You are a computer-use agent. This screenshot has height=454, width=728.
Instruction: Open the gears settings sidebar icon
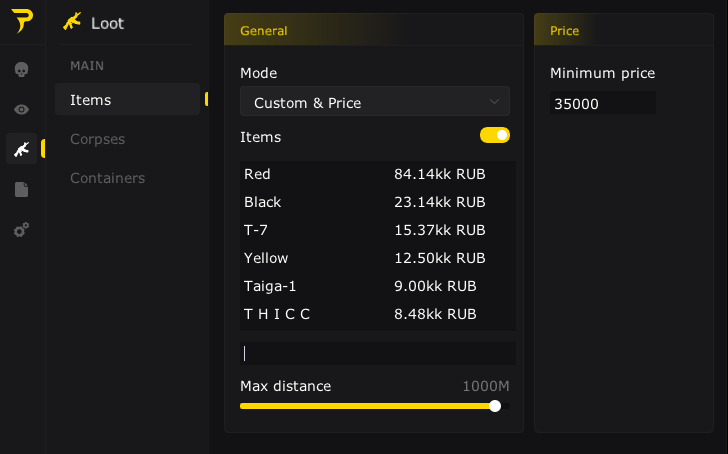click(x=21, y=230)
